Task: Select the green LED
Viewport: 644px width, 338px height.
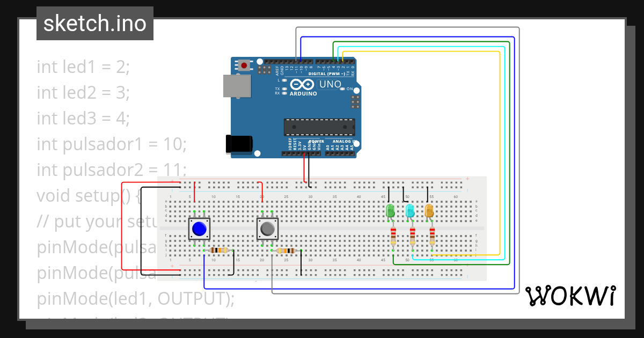Action: click(x=391, y=211)
